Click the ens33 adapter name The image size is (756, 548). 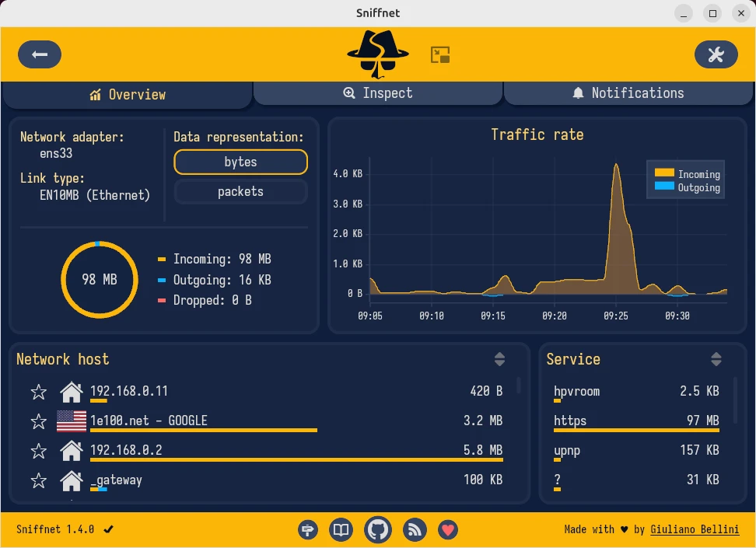(x=56, y=153)
